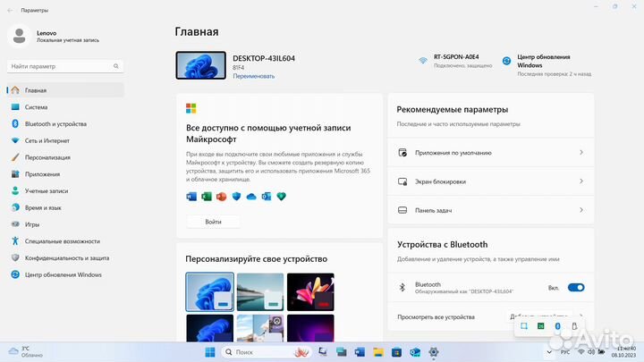This screenshot has height=362, width=644.
Task: Click the Rename link under the PC name
Action: pyautogui.click(x=253, y=76)
